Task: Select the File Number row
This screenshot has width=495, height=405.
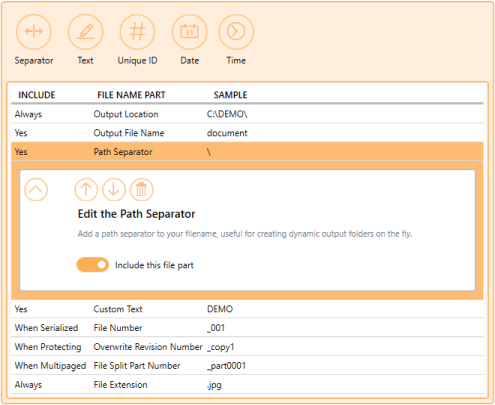Action: 247,328
